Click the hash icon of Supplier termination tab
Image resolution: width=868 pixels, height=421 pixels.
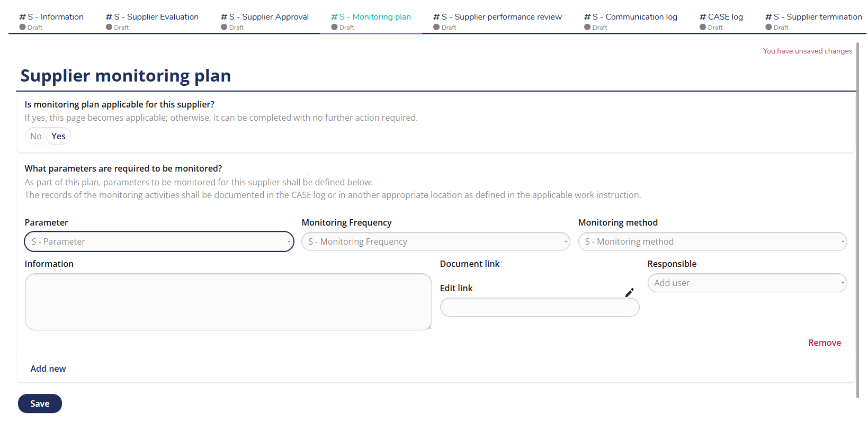point(768,17)
